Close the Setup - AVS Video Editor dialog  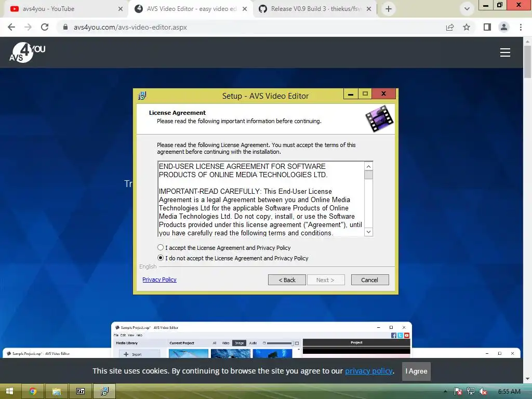[x=383, y=94]
